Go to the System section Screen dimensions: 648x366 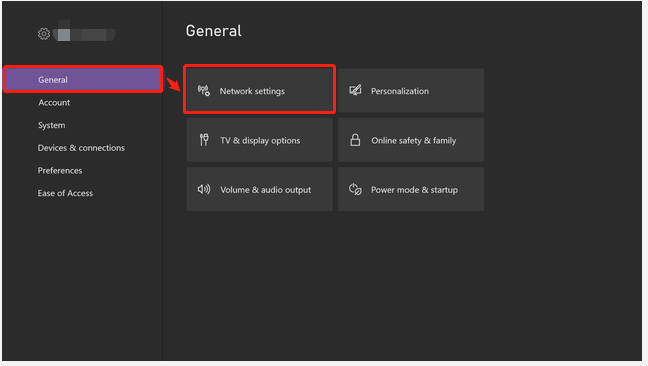pos(52,125)
